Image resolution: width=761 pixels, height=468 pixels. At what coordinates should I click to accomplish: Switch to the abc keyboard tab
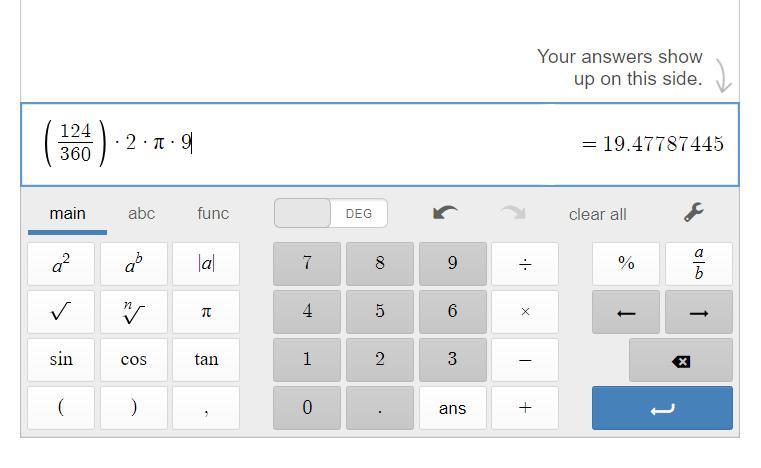click(x=141, y=213)
